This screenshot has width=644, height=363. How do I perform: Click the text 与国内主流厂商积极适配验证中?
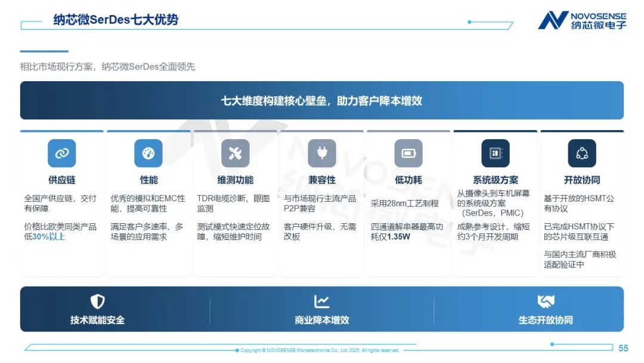click(x=580, y=259)
